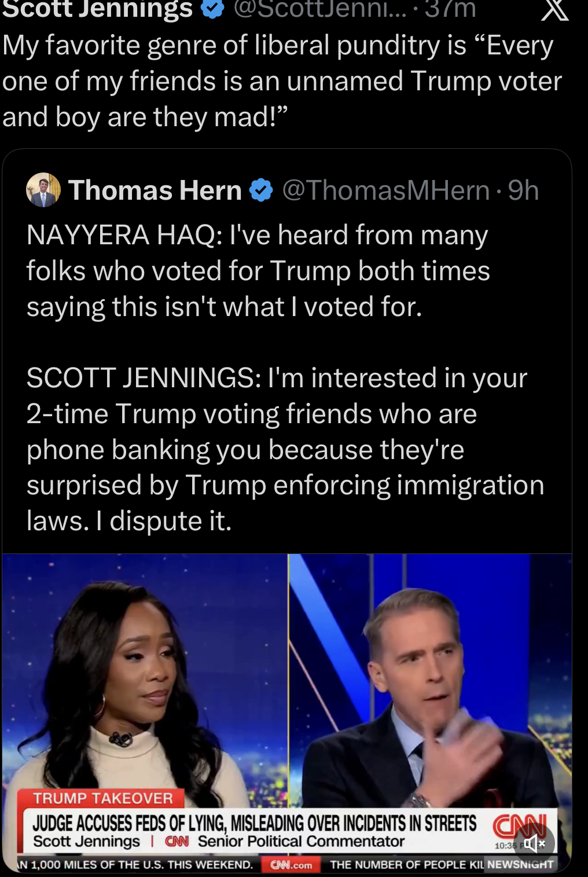Click Thomas Hern's blue verified badge
This screenshot has height=877, width=588.
(261, 190)
